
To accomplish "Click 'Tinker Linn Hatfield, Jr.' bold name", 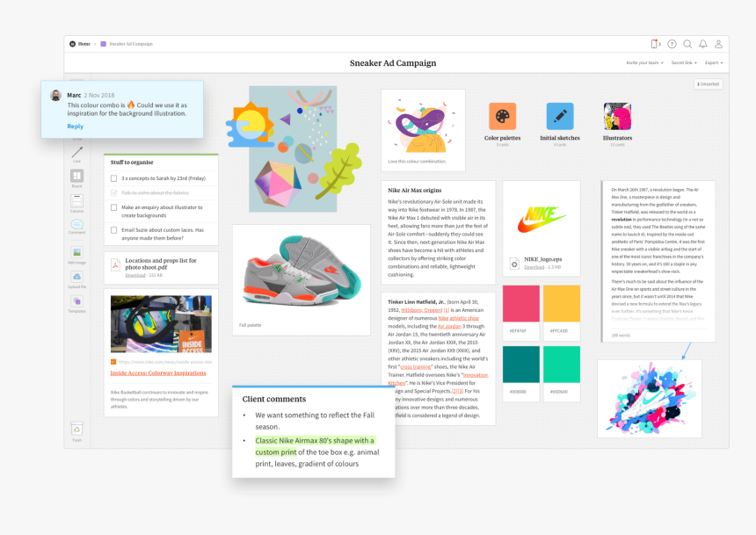I will [417, 301].
